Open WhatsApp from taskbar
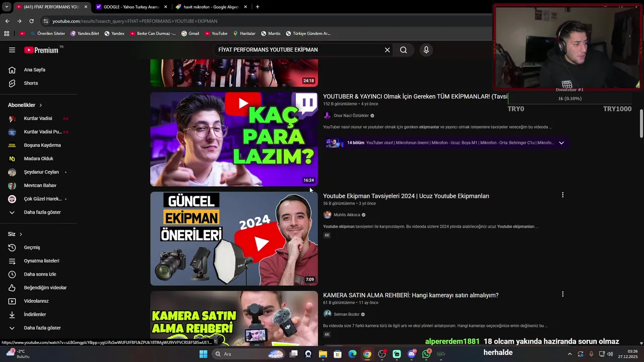Viewport: 644px width, 362px height. (426, 354)
